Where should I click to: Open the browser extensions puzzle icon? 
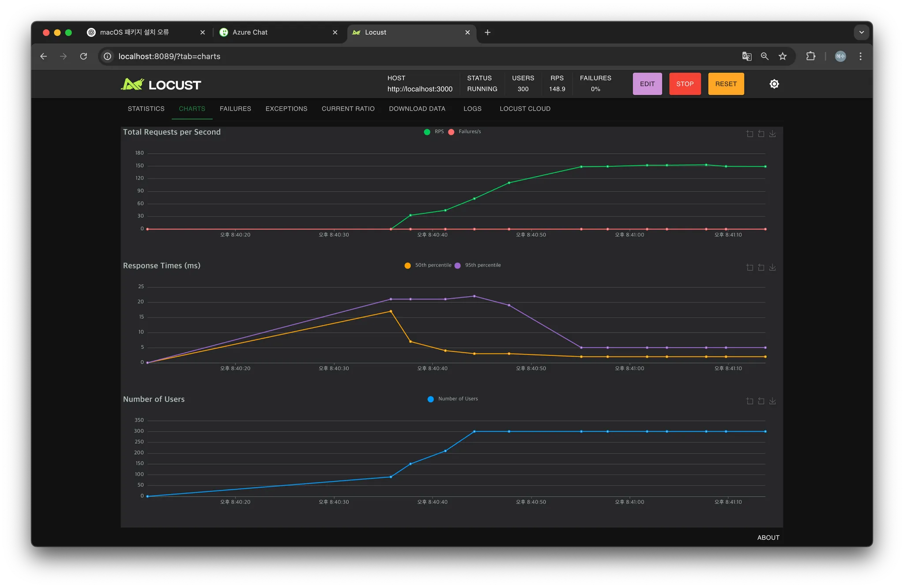click(810, 57)
